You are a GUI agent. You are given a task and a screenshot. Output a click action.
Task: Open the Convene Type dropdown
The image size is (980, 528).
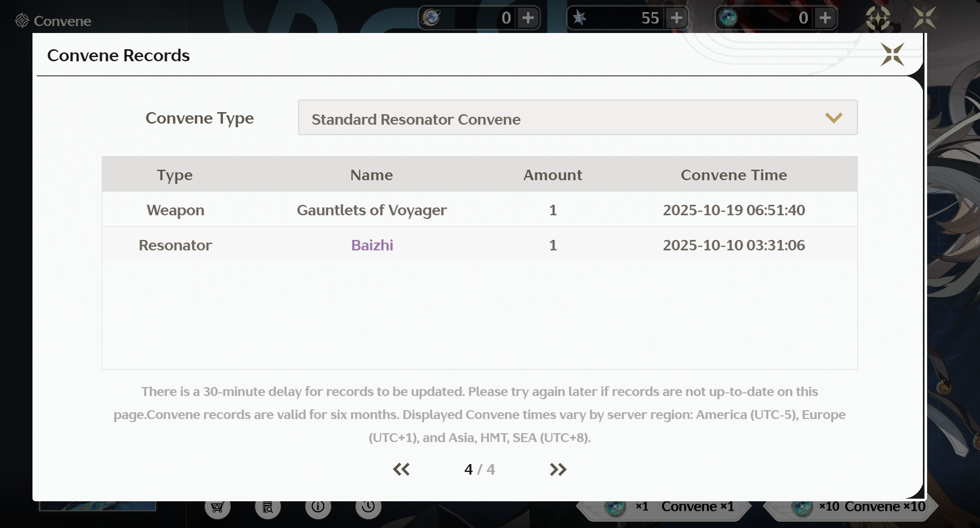(x=578, y=117)
